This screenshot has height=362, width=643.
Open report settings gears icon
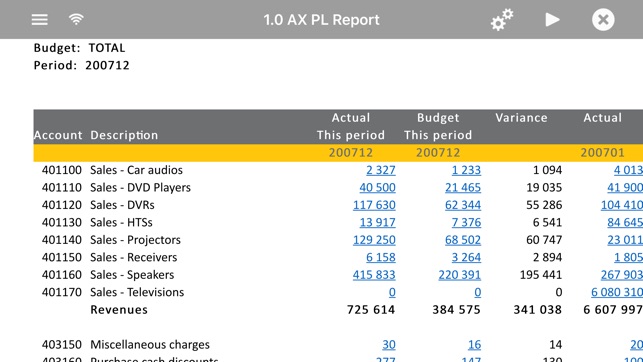point(502,19)
